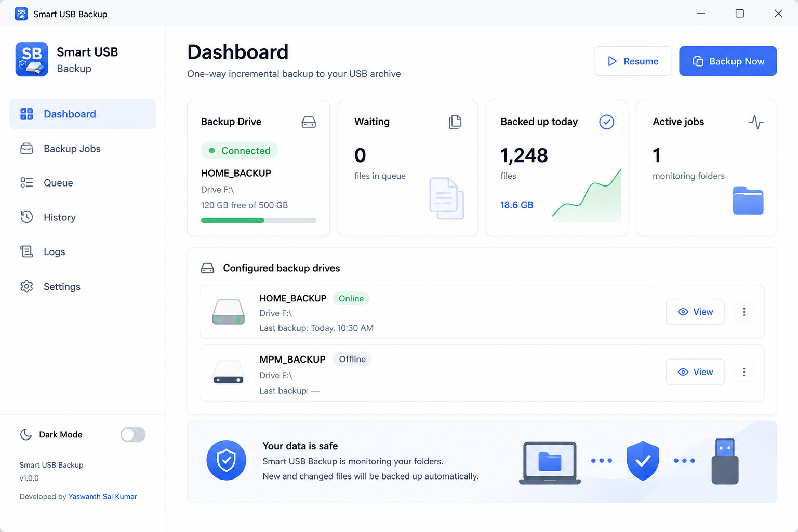
Task: Click the Dashboard grid icon in sidebar
Action: (26, 114)
